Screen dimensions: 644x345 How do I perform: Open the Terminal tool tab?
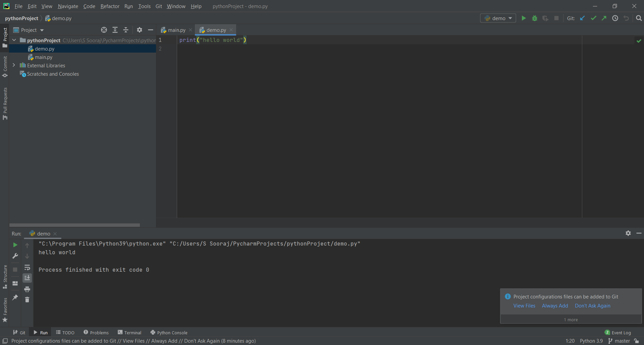(129, 333)
